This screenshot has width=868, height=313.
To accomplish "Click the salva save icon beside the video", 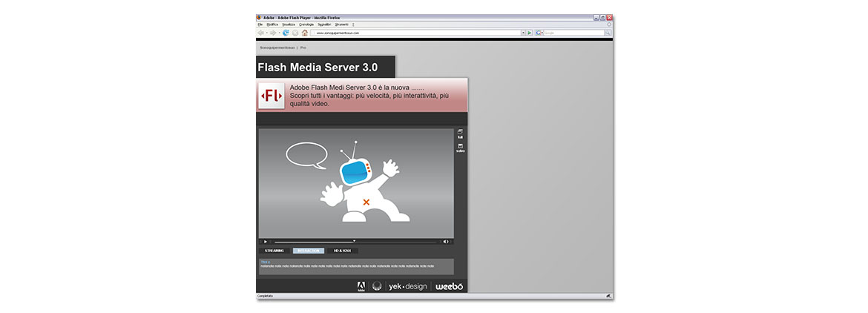I will tap(460, 148).
